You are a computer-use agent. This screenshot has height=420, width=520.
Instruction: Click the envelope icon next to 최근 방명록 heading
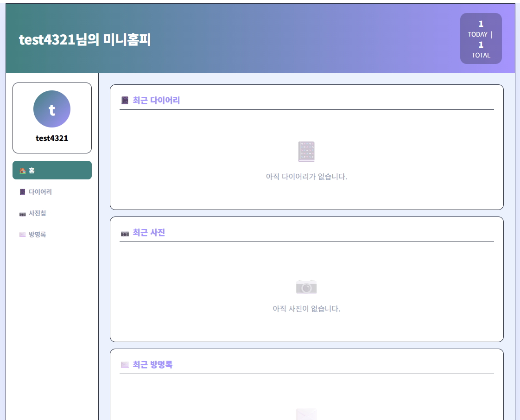tap(125, 365)
